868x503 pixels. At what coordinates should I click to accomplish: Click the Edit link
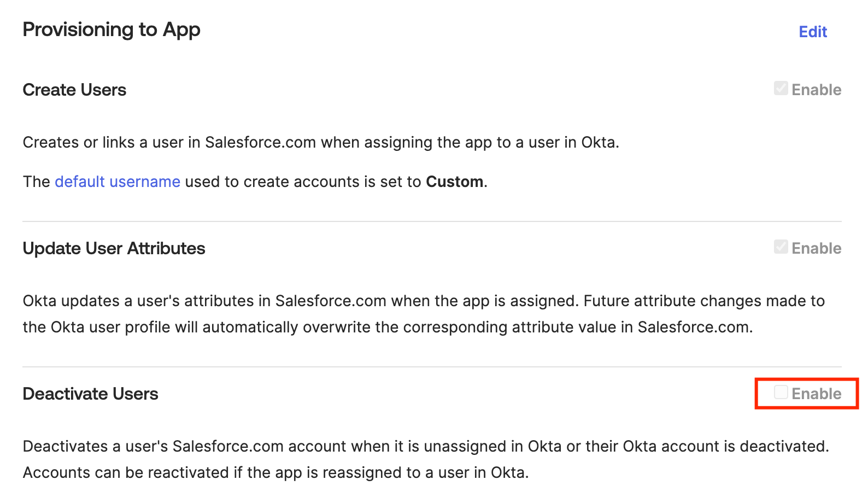pos(812,32)
